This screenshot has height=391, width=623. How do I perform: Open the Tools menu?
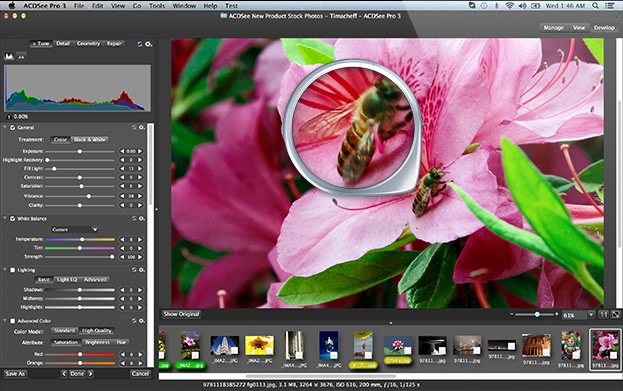(157, 6)
